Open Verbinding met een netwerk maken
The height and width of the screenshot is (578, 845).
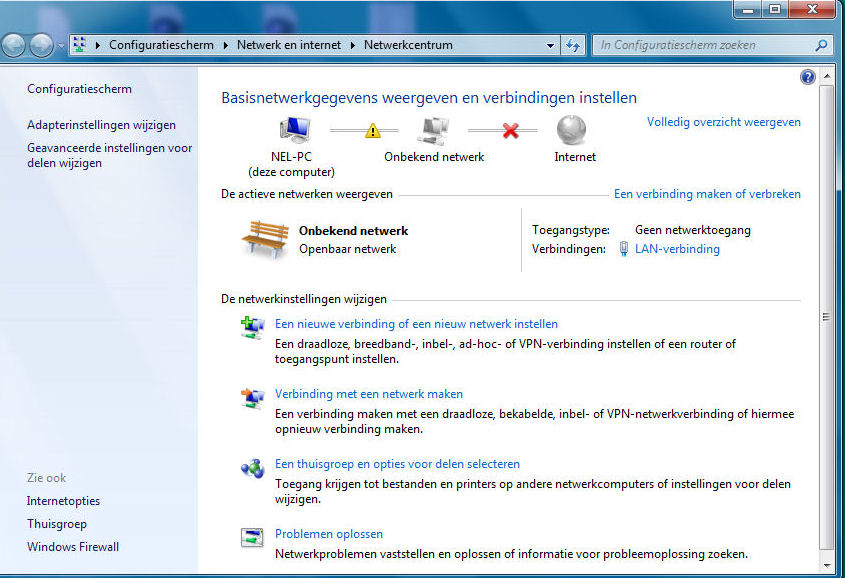tap(369, 394)
